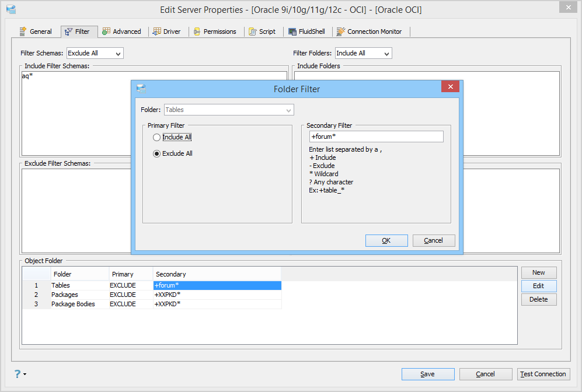The width and height of the screenshot is (582, 392).
Task: Open the Filter Schemas dropdown
Action: coord(95,54)
